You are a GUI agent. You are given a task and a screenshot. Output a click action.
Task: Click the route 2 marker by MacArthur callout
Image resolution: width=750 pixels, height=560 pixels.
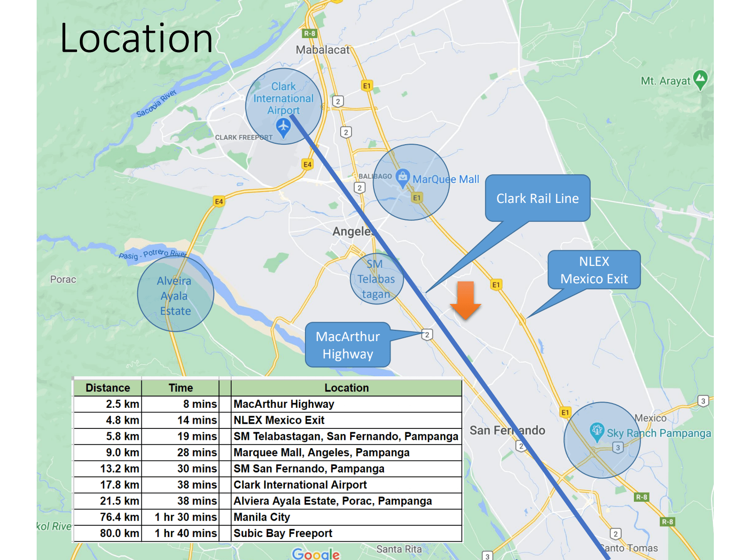(x=427, y=334)
